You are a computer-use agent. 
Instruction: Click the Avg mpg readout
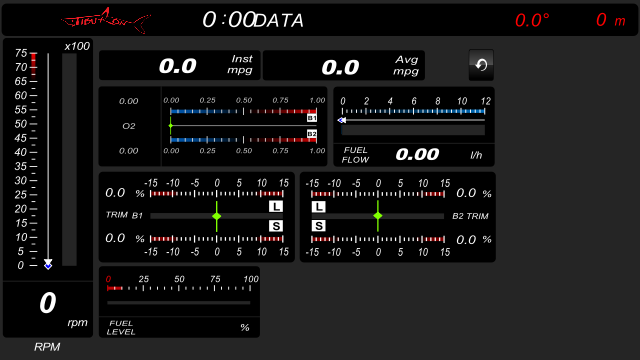[x=344, y=65]
